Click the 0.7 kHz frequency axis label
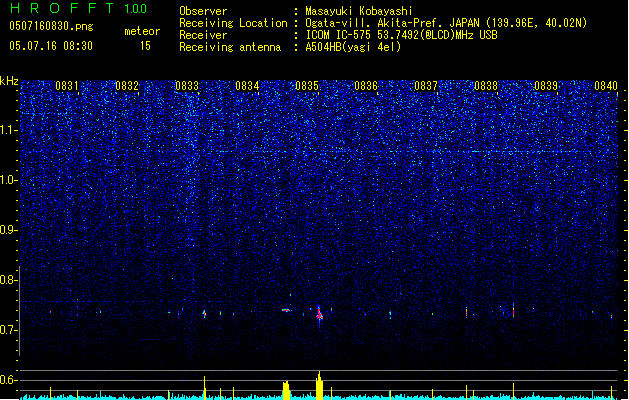 (x=7, y=330)
